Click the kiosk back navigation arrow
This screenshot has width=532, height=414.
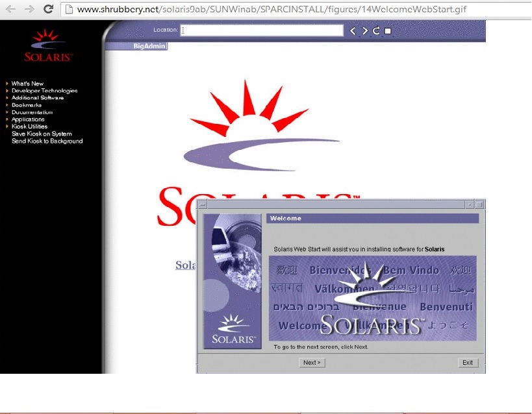[x=353, y=29]
